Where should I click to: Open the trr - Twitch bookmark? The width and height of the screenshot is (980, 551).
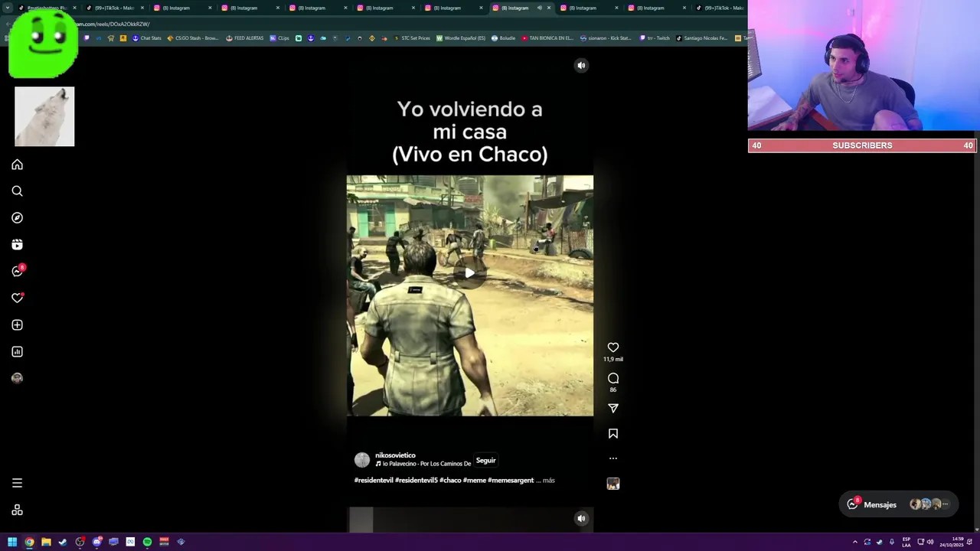pyautogui.click(x=654, y=38)
